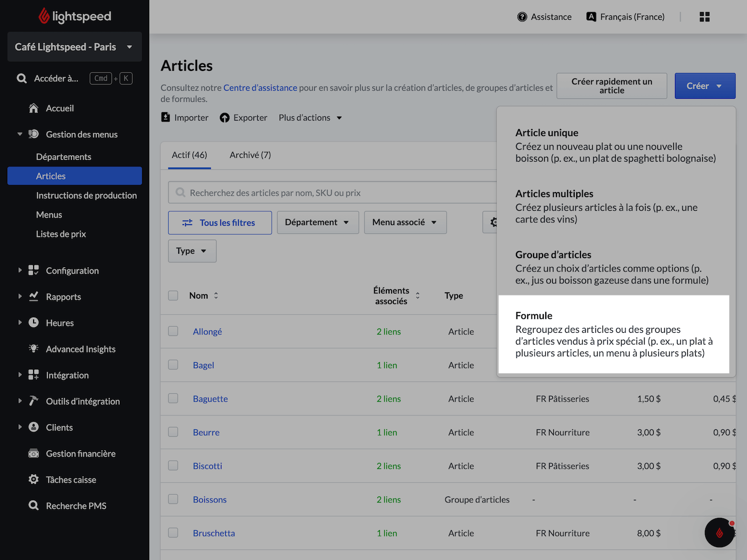This screenshot has width=747, height=560.
Task: Open the chat bubble widget
Action: click(719, 532)
